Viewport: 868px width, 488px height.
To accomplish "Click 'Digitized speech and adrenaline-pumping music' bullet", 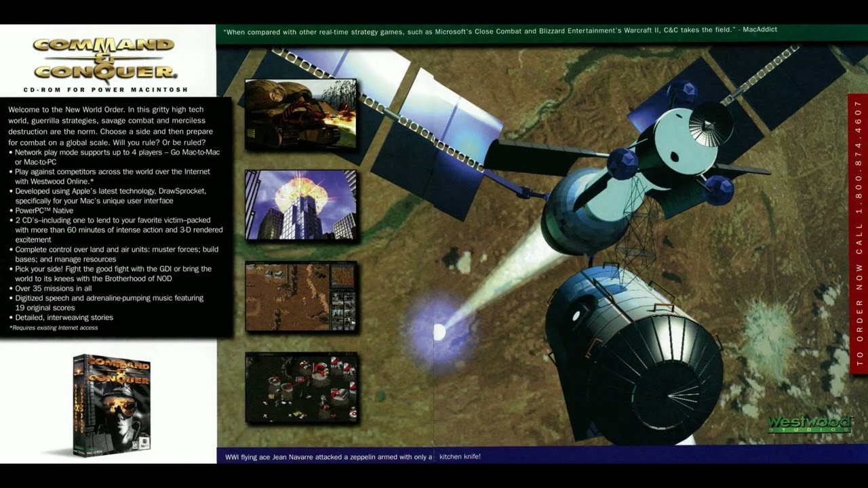I will tap(106, 303).
